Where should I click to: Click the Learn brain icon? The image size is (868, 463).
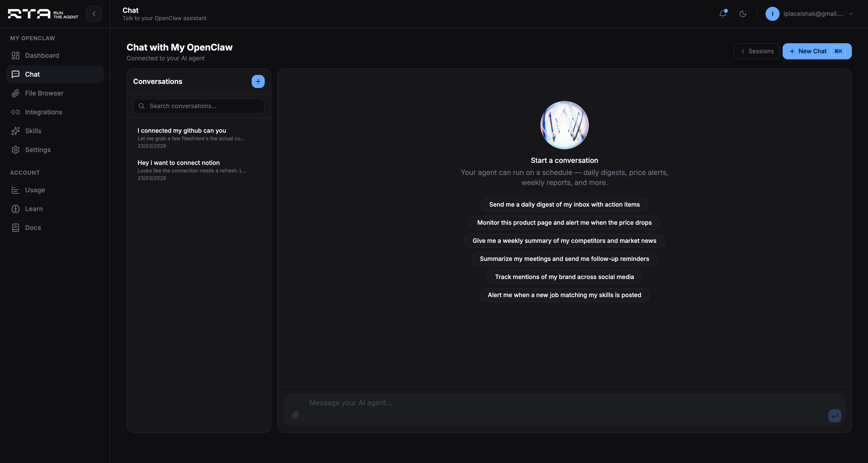pos(16,209)
